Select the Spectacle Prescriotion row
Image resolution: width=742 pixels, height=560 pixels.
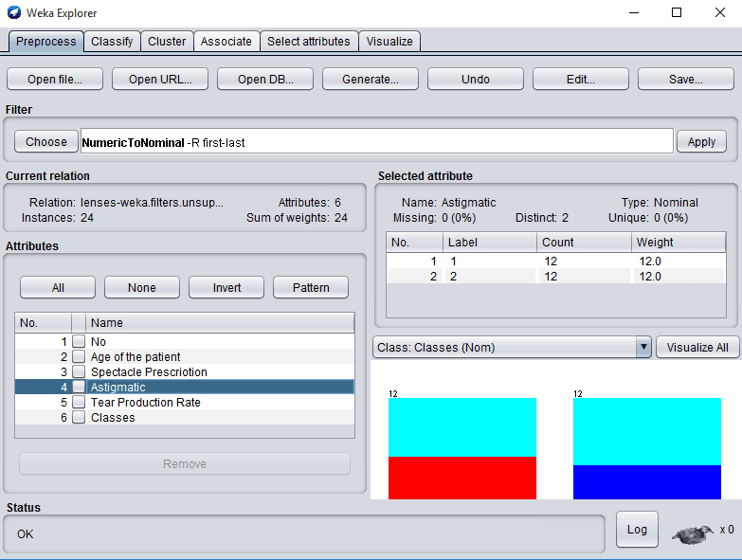185,371
